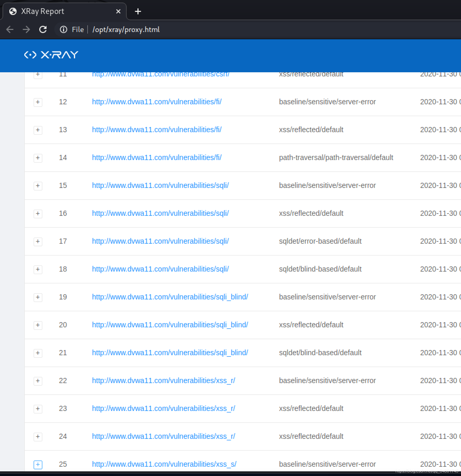Click baseline/sensitive/server-error in row 22
The width and height of the screenshot is (461, 476).
(x=327, y=380)
